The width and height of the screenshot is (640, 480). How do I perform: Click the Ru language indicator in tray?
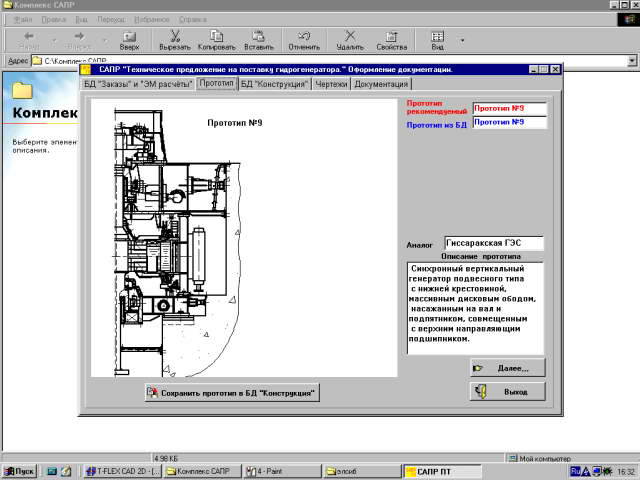(575, 471)
